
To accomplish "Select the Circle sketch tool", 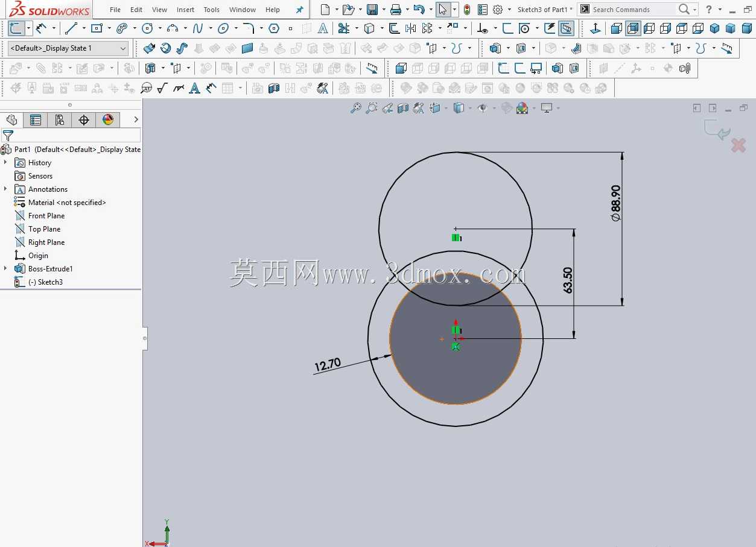I will 147,28.
